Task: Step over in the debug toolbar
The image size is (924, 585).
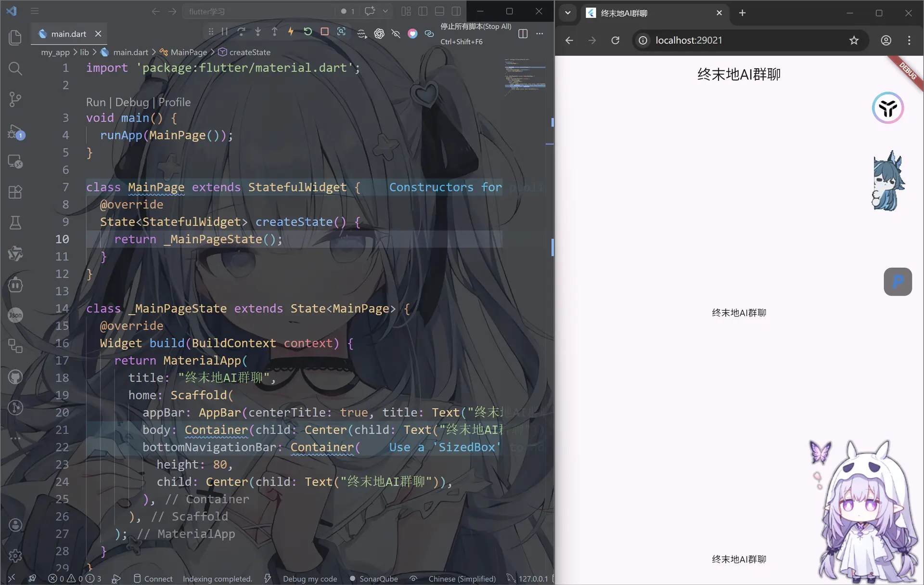Action: pos(242,32)
